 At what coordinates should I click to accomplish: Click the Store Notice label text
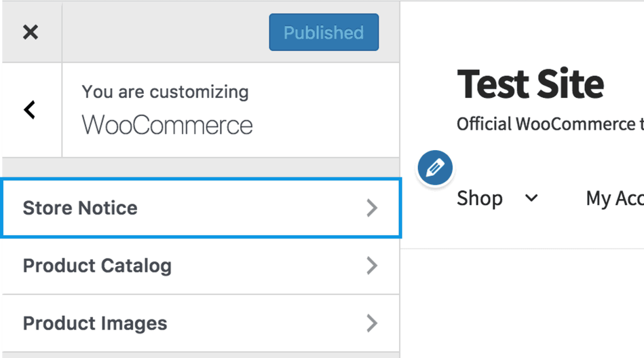(x=80, y=208)
